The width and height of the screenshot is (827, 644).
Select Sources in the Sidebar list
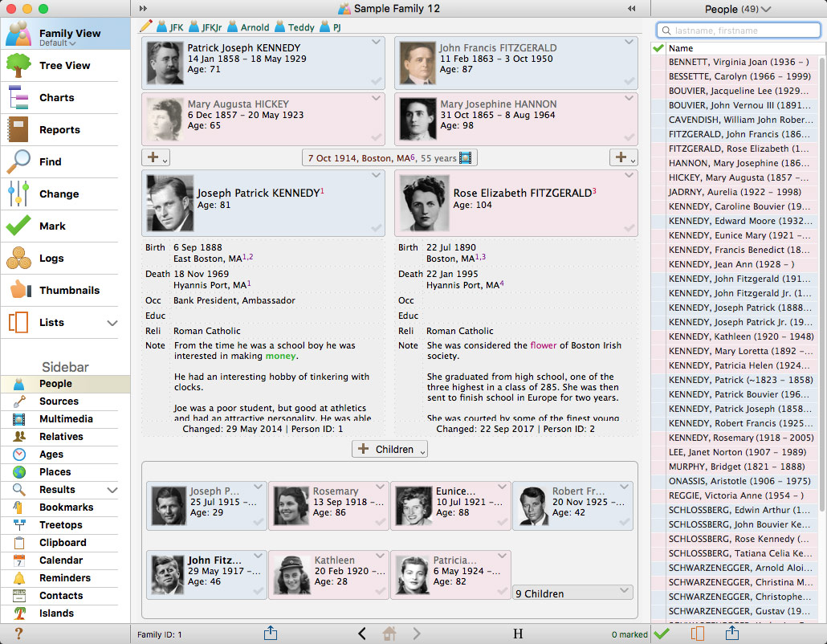59,401
